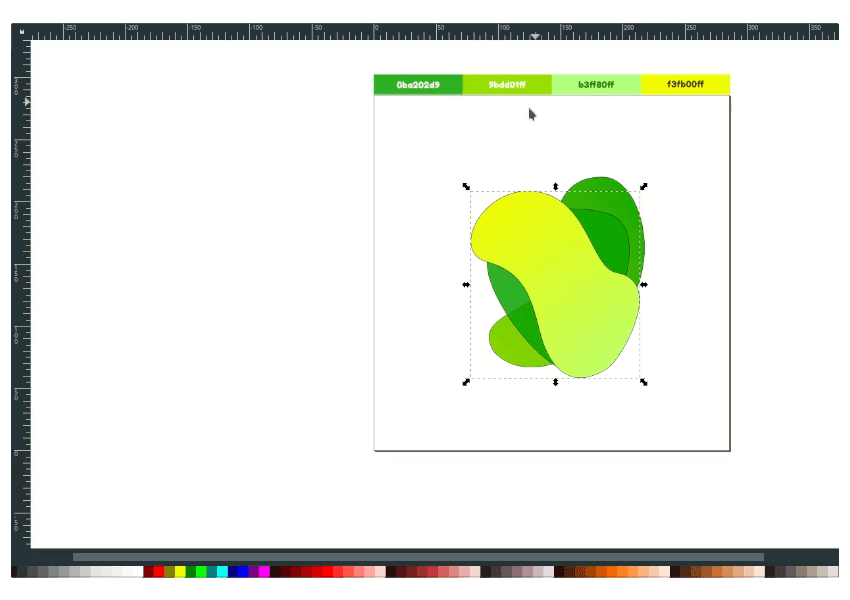Screen dimensions: 850x600
Task: Select the b3ff80ff pale green color label
Action: [x=596, y=85]
